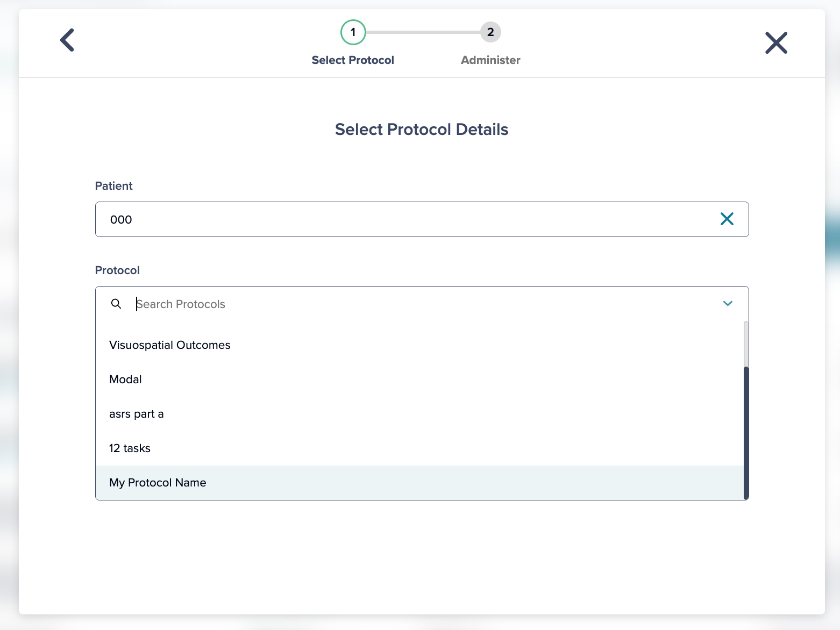Select the 12 tasks protocol entry
The width and height of the screenshot is (840, 630).
[x=130, y=448]
